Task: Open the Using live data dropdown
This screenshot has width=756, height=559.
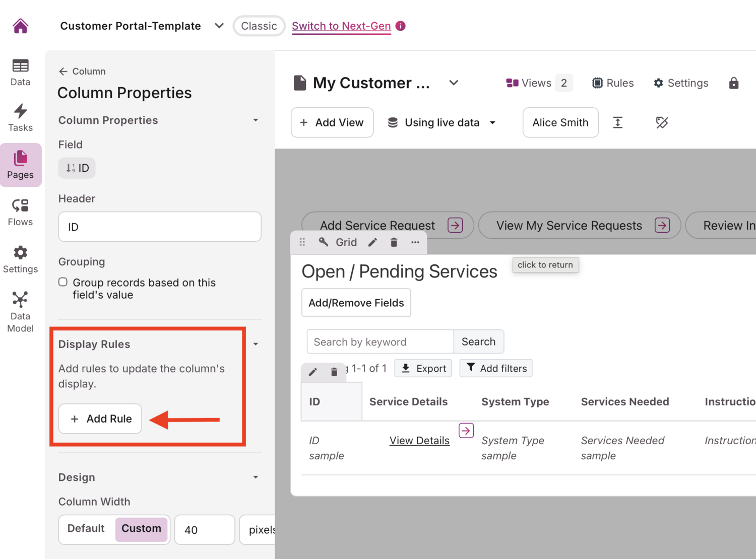Action: [x=442, y=122]
